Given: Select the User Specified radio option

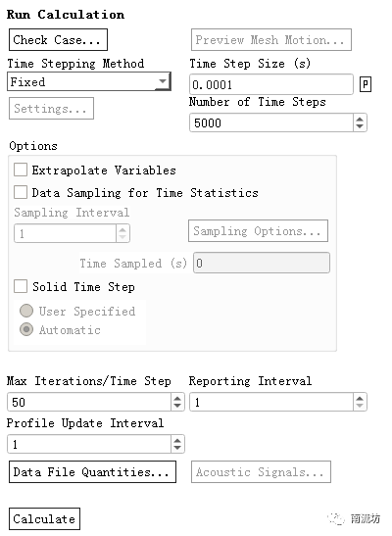Looking at the screenshot, I should point(26,311).
